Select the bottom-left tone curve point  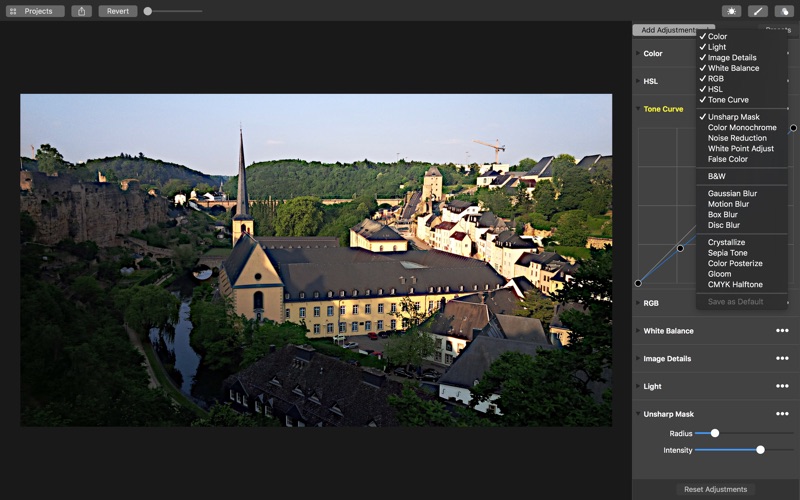point(638,283)
